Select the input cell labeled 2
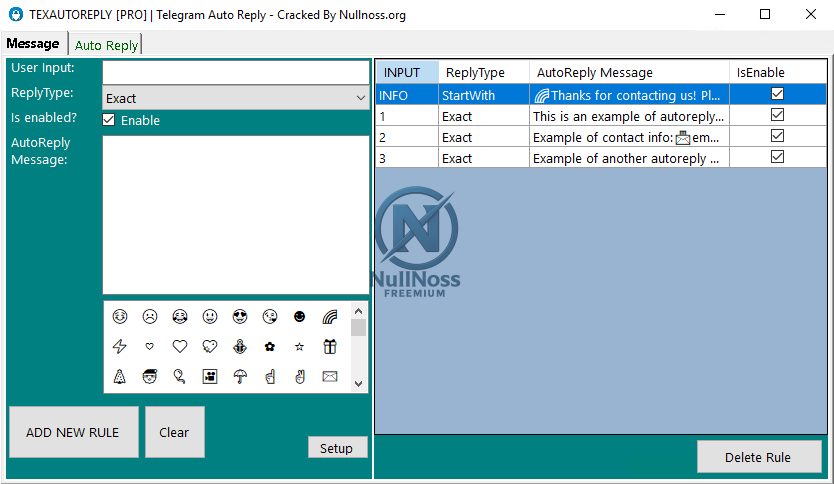The image size is (834, 484). coord(407,137)
